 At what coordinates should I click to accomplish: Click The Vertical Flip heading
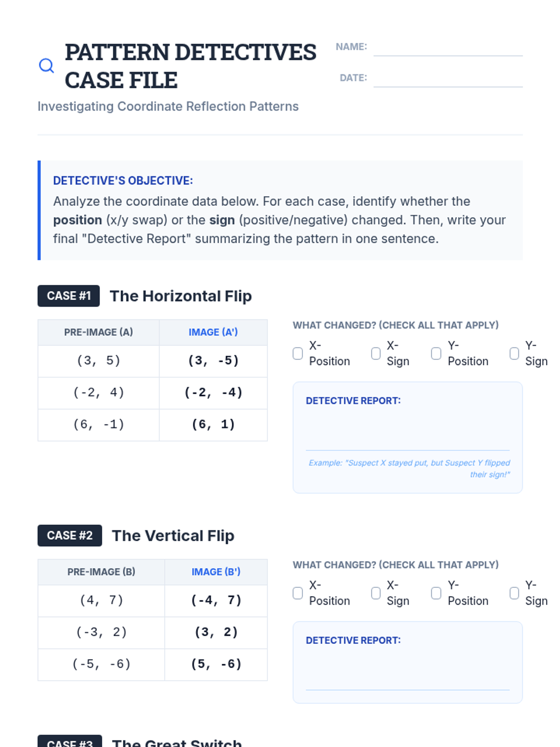click(173, 536)
